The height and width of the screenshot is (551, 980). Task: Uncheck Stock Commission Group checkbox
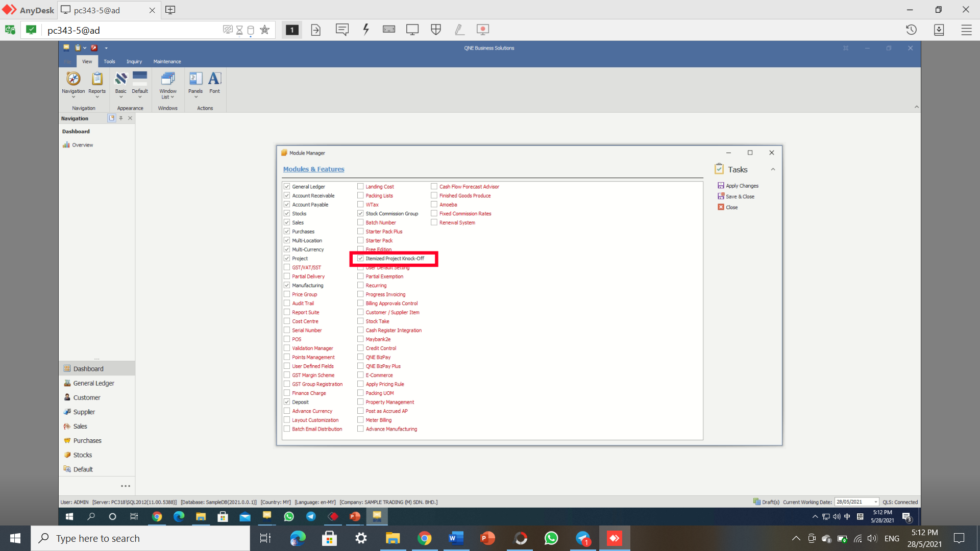pyautogui.click(x=360, y=214)
